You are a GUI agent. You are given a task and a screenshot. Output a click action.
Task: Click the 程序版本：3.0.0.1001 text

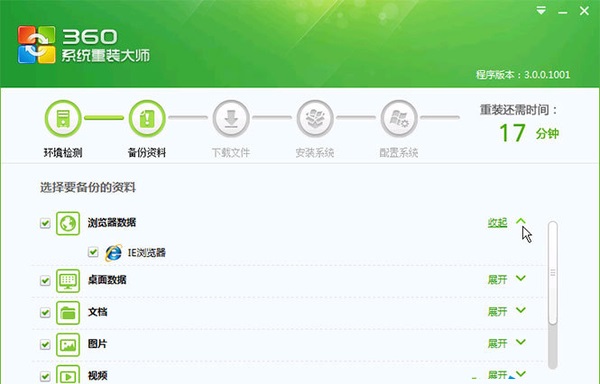pyautogui.click(x=523, y=75)
